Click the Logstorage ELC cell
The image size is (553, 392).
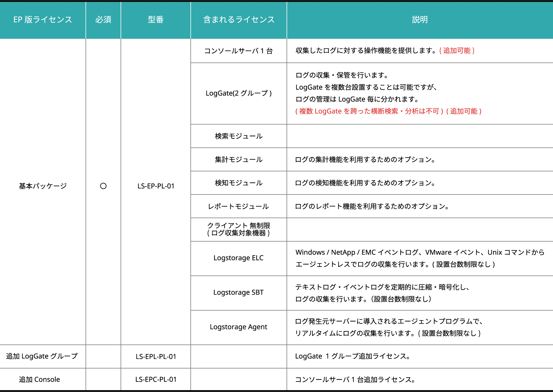point(238,258)
